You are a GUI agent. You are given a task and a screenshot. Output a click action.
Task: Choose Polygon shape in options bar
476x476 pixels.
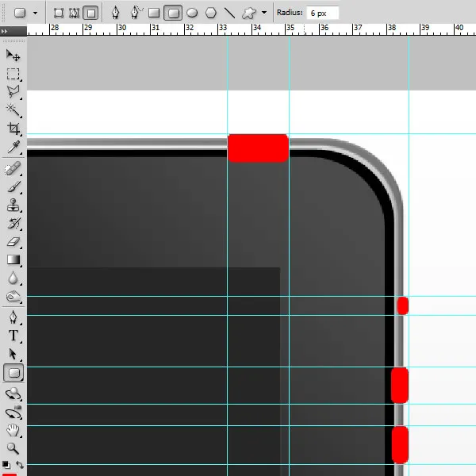(x=211, y=13)
